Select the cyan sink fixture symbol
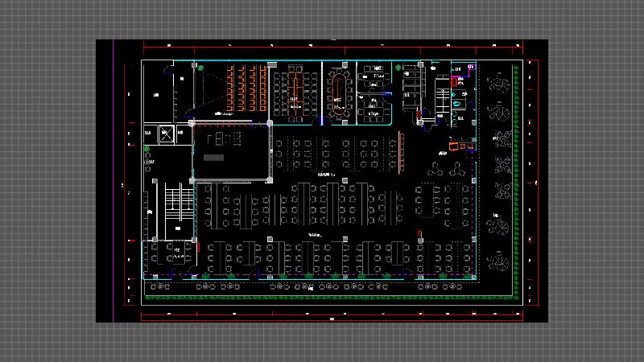Image resolution: width=644 pixels, height=362 pixels. coord(459,104)
